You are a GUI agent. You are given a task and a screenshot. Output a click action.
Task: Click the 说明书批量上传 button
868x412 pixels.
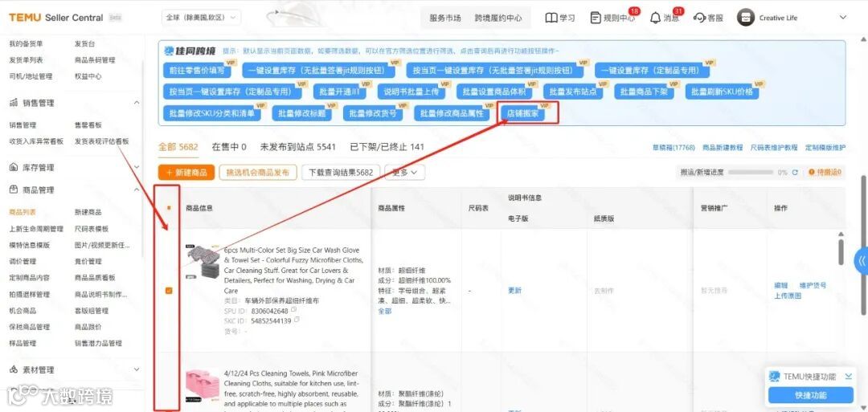click(411, 92)
